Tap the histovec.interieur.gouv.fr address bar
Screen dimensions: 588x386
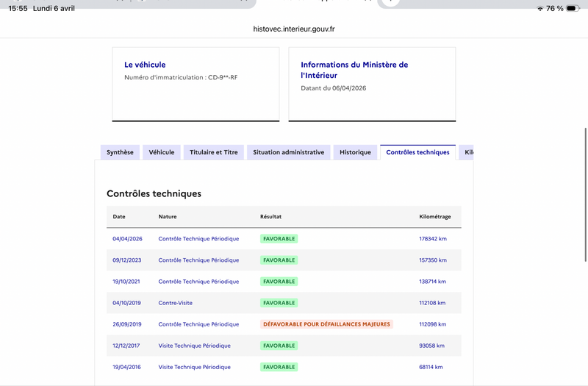tap(294, 29)
